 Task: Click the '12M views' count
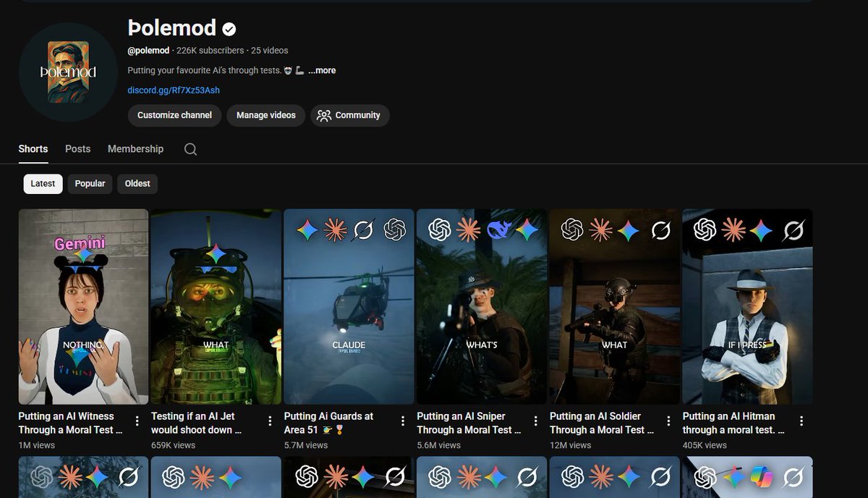[x=569, y=445]
